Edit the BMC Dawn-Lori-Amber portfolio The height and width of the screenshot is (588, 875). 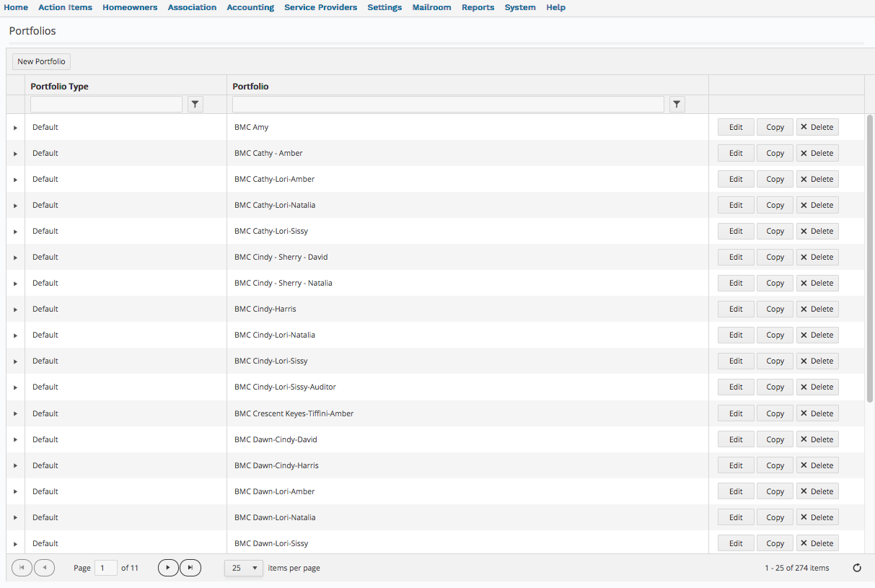point(736,491)
